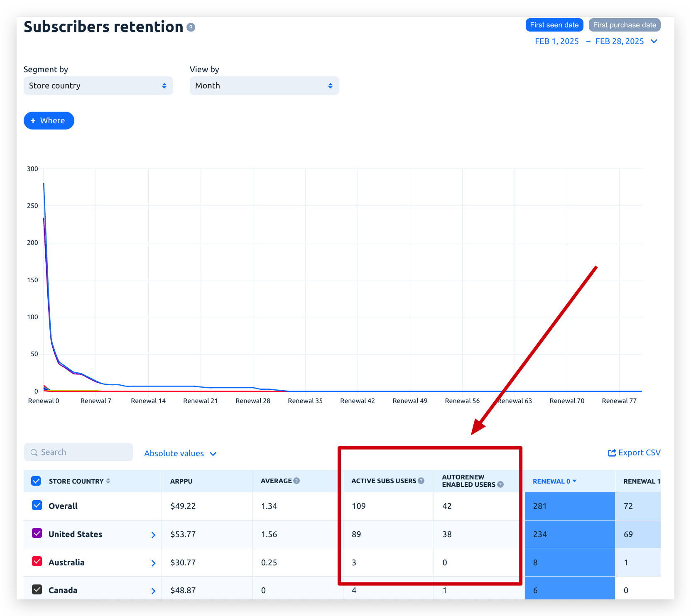The height and width of the screenshot is (616, 691).
Task: Sort by Store Country column arrows
Action: tap(108, 481)
